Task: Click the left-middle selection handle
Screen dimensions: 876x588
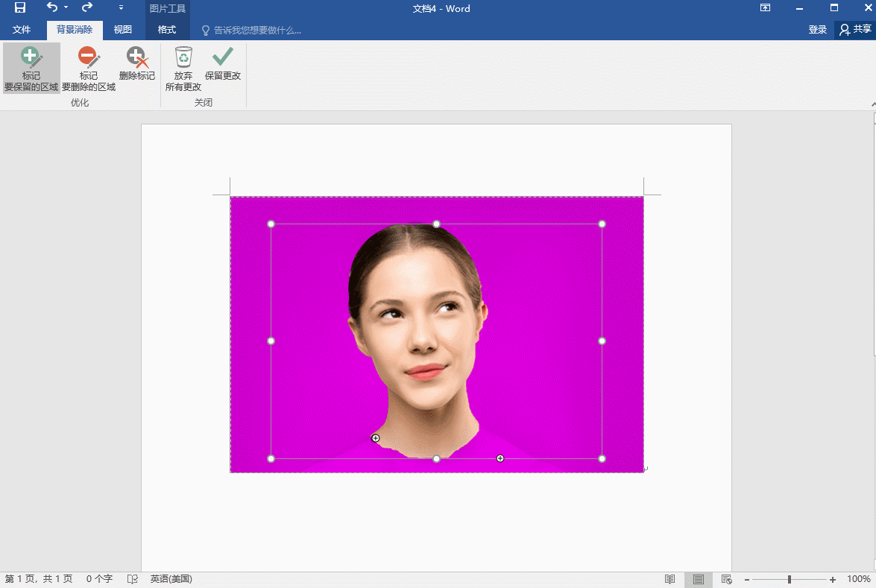Action: (271, 341)
